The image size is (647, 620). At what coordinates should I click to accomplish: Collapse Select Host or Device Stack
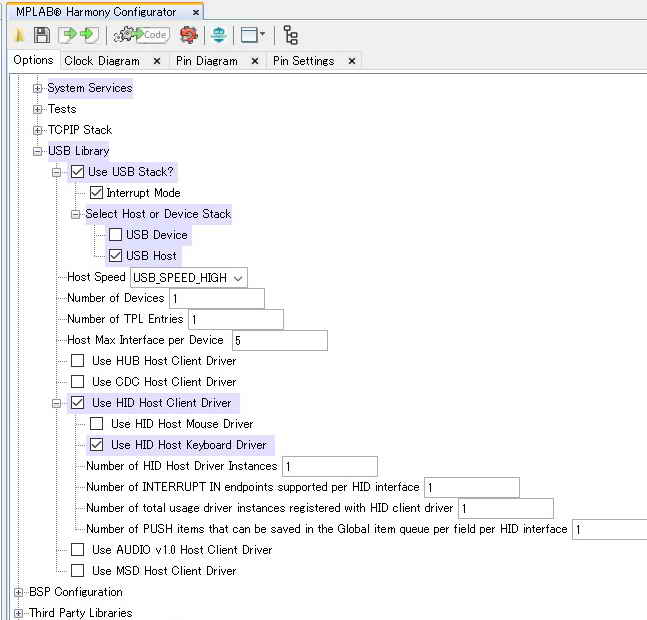coord(75,215)
